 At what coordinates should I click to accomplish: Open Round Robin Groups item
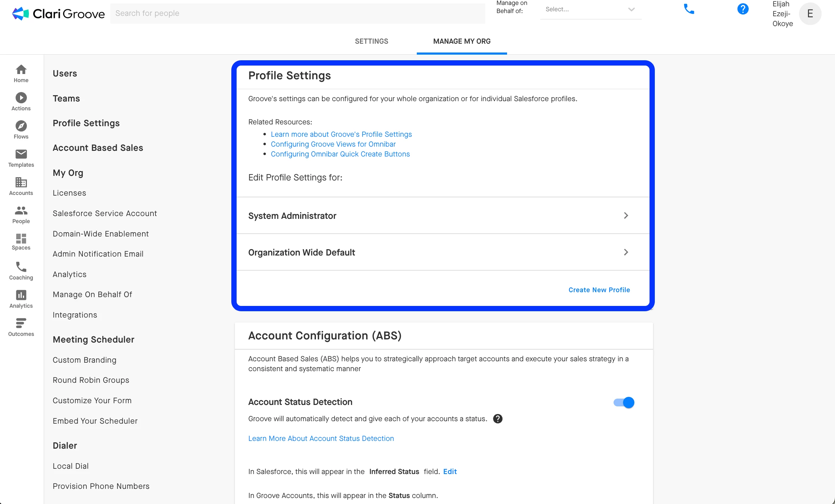tap(91, 380)
